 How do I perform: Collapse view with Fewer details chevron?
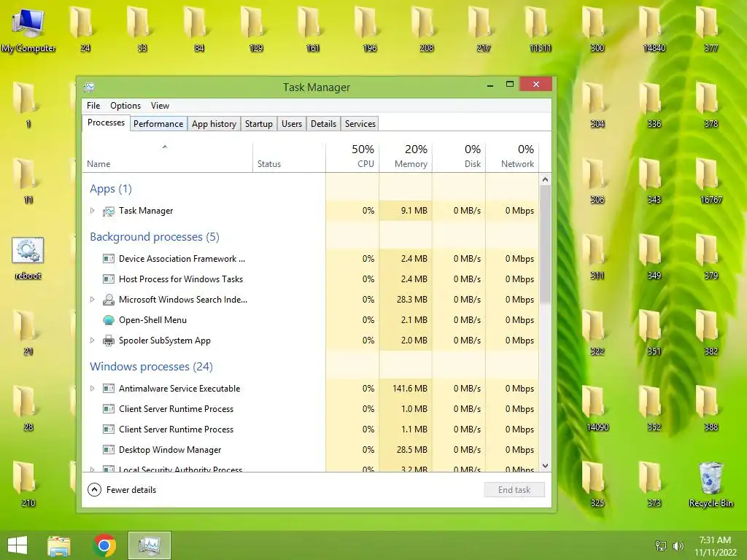(95, 489)
